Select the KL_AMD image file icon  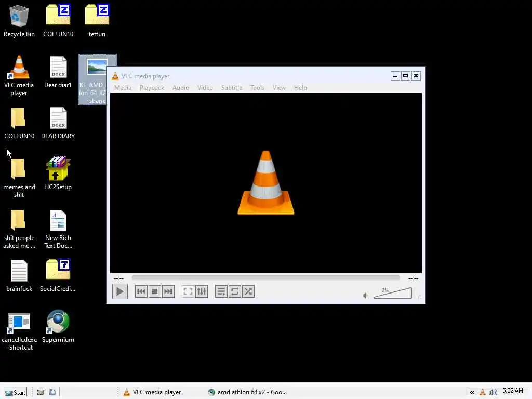97,79
